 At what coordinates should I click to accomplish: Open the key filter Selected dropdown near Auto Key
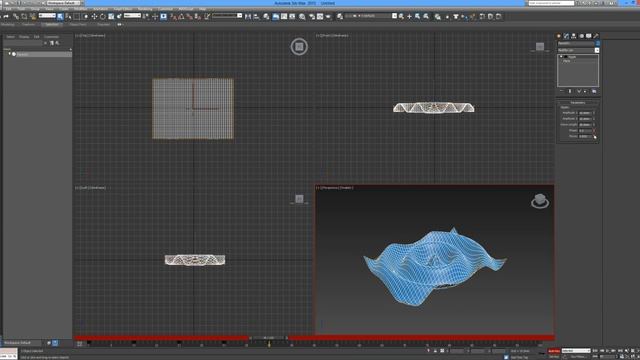click(x=576, y=351)
